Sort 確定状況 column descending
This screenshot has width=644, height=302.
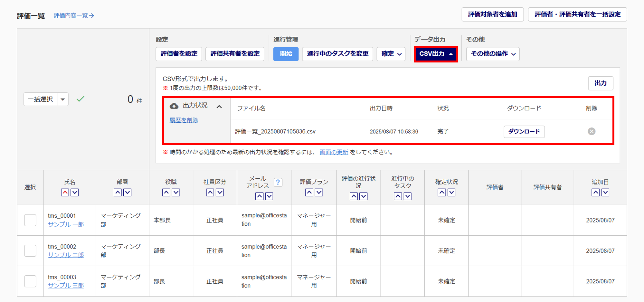coord(451,193)
